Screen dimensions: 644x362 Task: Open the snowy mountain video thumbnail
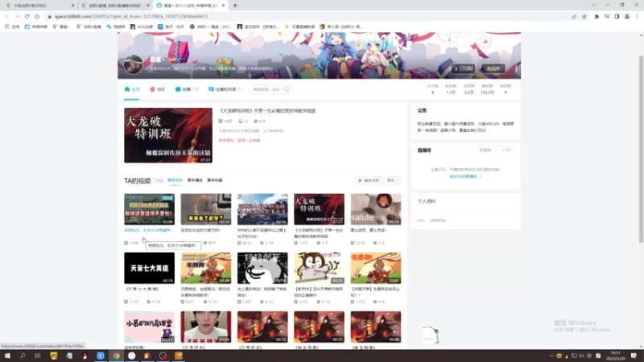pos(262,209)
